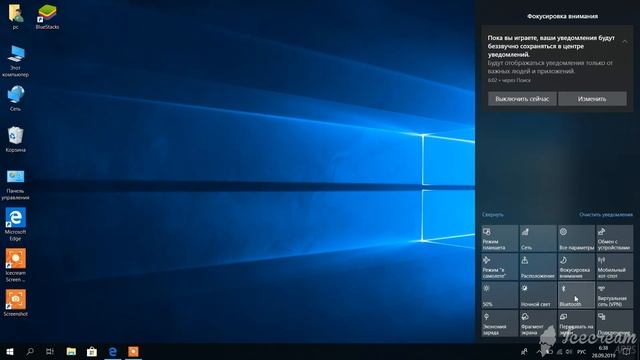The width and height of the screenshot is (640, 360).
Task: Open the taskbar clock and date
Action: click(603, 352)
